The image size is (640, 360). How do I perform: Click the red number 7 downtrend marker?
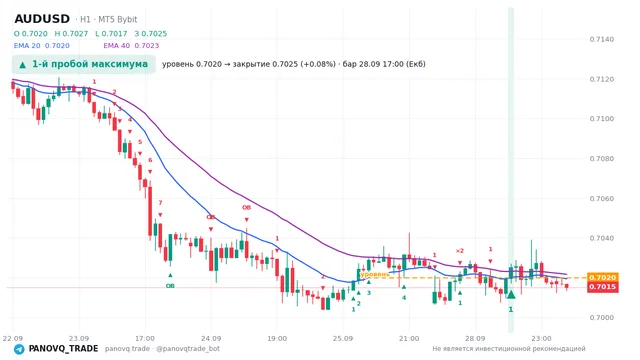(160, 202)
